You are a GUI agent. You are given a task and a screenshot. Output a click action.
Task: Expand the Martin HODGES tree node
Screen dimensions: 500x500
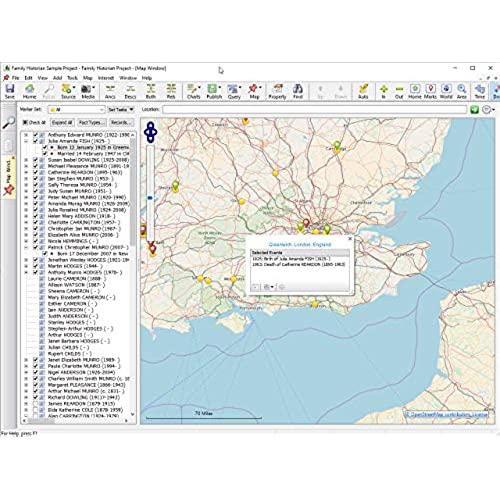tap(26, 266)
